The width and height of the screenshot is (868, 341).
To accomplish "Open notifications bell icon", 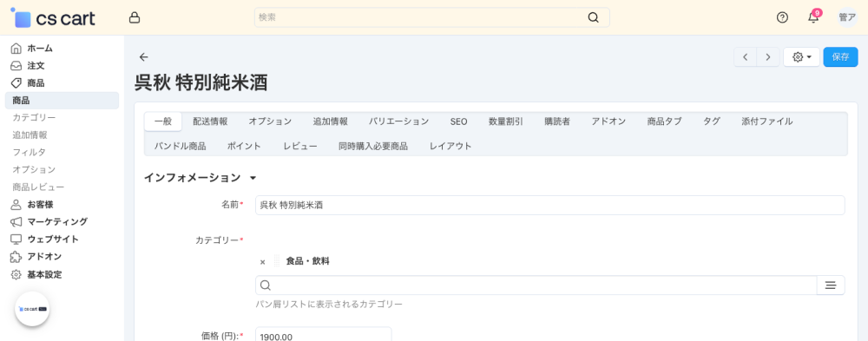I will click(x=812, y=17).
